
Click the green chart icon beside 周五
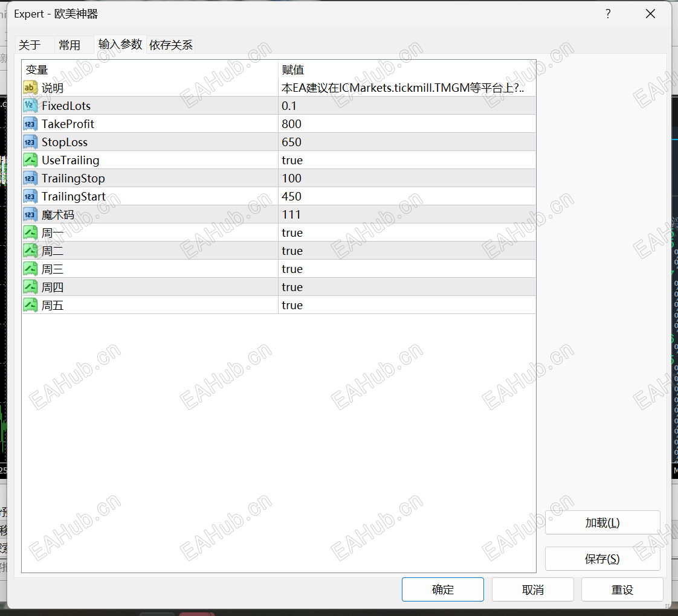[30, 305]
